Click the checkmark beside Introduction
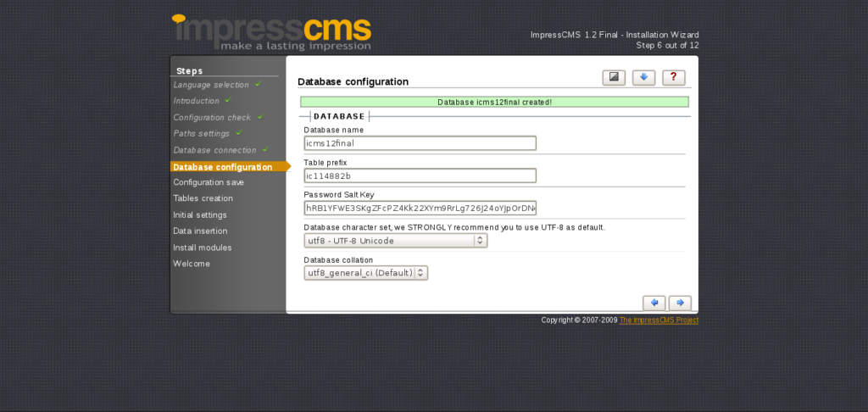Viewport: 868px width, 412px height. (228, 100)
